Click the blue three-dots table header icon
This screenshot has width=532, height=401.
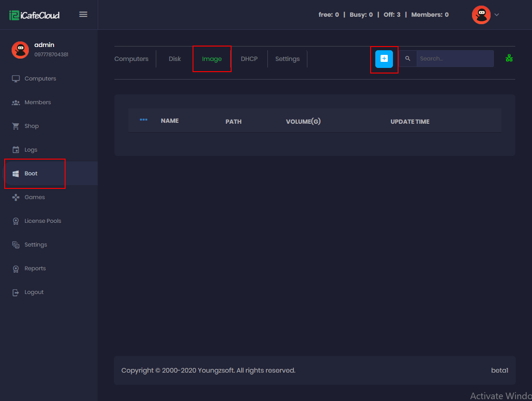point(143,119)
